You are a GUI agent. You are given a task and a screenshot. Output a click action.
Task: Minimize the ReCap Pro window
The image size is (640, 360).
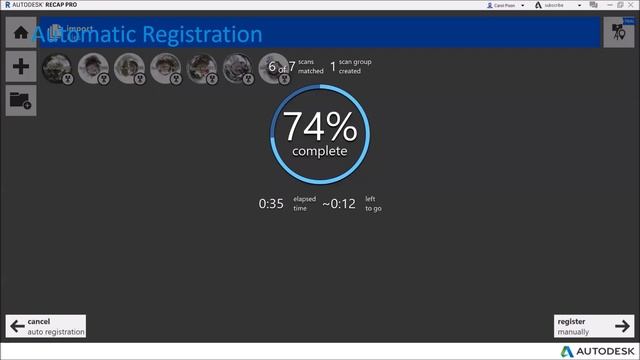[x=610, y=5]
